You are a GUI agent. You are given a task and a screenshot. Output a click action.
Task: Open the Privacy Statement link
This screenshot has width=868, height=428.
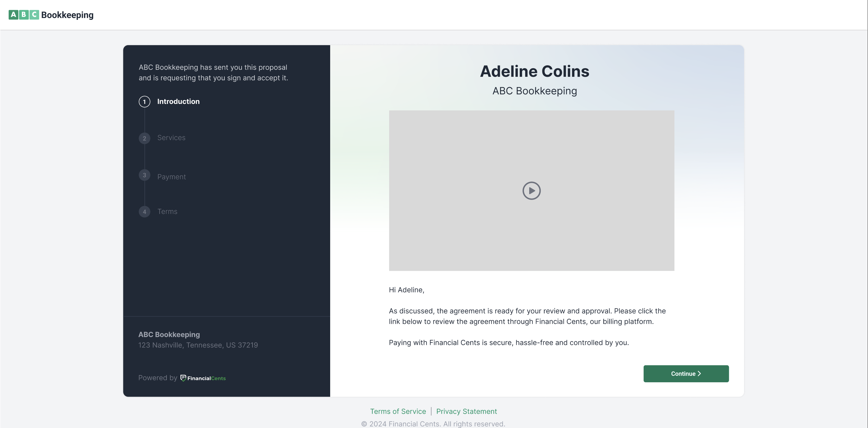pyautogui.click(x=466, y=412)
